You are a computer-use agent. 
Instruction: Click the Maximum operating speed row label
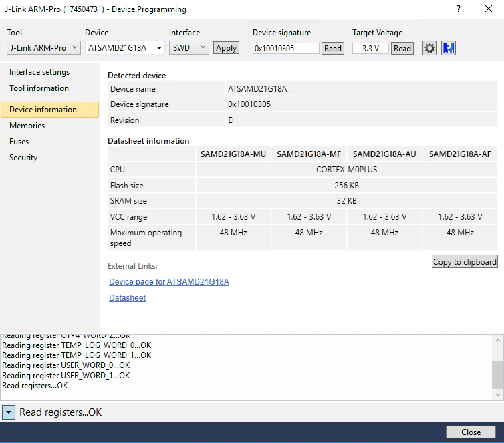coord(146,238)
